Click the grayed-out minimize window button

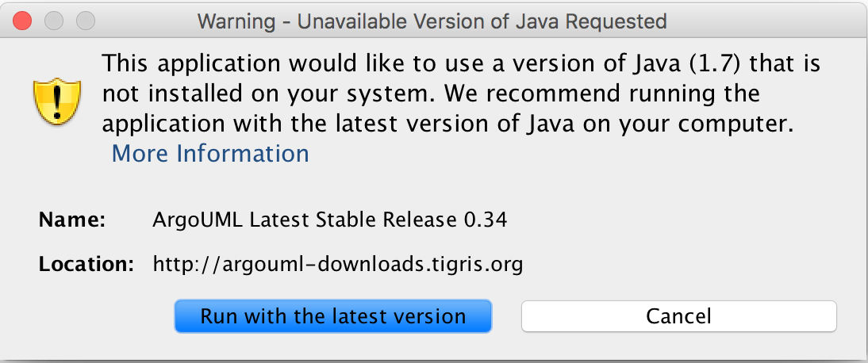pos(55,20)
